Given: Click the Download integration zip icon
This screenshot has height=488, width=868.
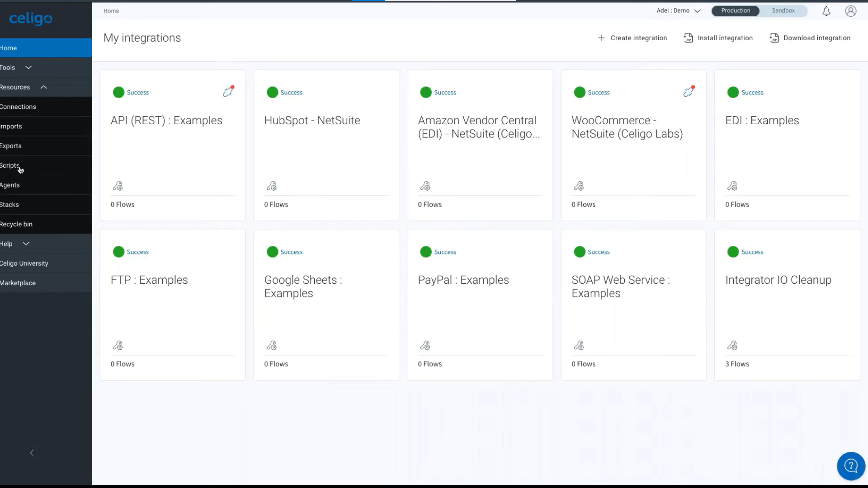Looking at the screenshot, I should (x=774, y=38).
